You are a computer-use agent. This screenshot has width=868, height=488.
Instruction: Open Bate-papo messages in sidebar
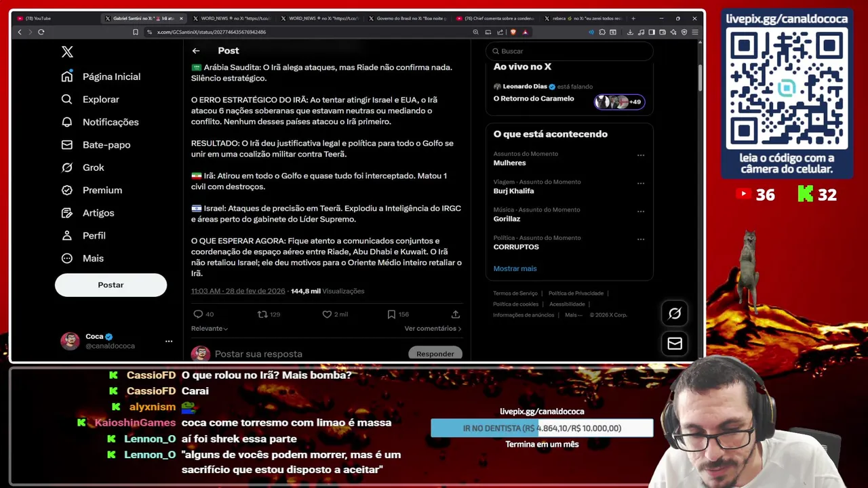(x=96, y=144)
